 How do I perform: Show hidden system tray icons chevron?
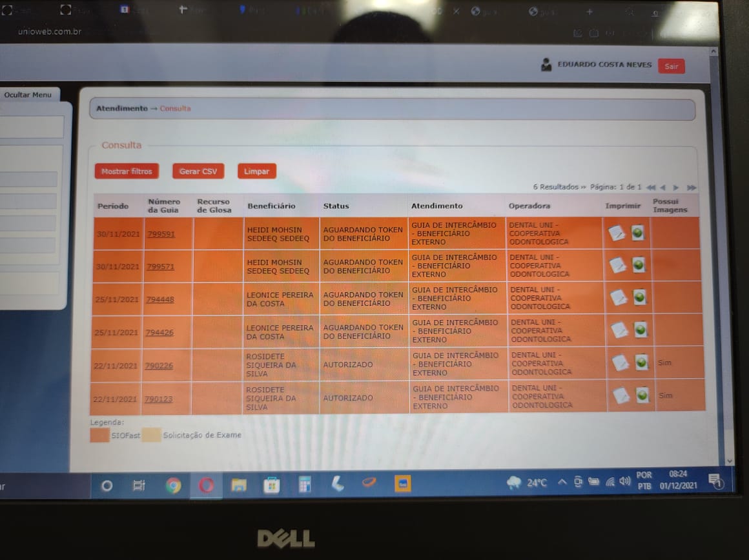coord(562,482)
